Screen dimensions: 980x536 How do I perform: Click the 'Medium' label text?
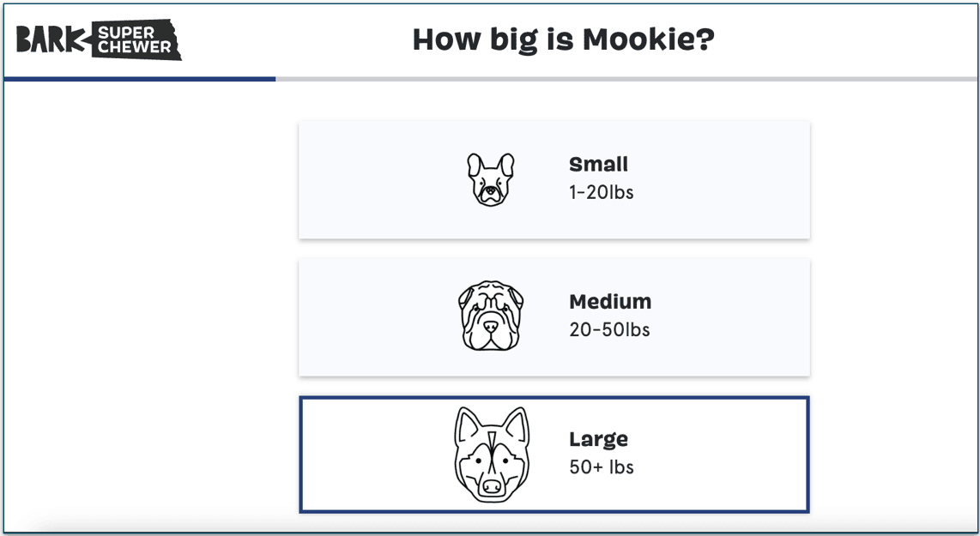tap(609, 301)
